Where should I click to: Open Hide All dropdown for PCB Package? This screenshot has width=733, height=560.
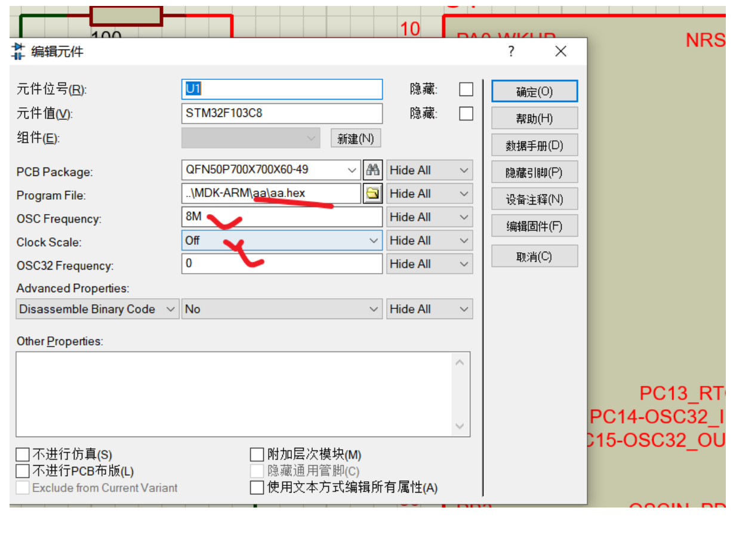tap(430, 170)
